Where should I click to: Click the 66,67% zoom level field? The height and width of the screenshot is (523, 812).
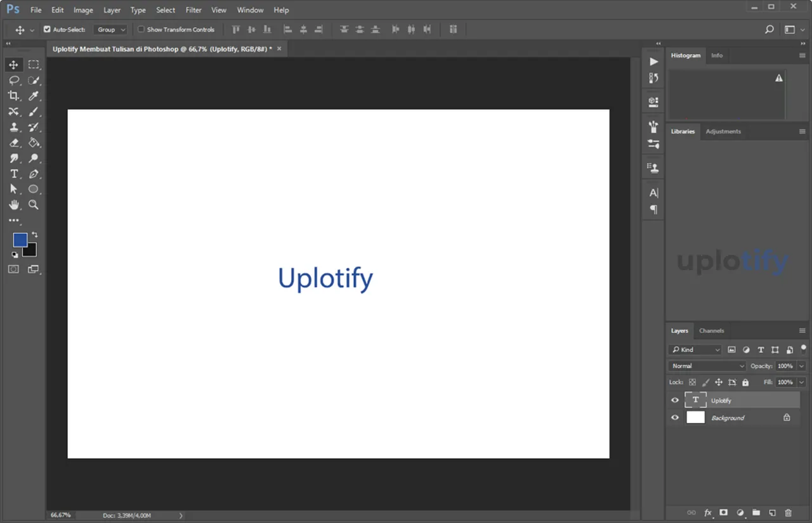point(61,515)
